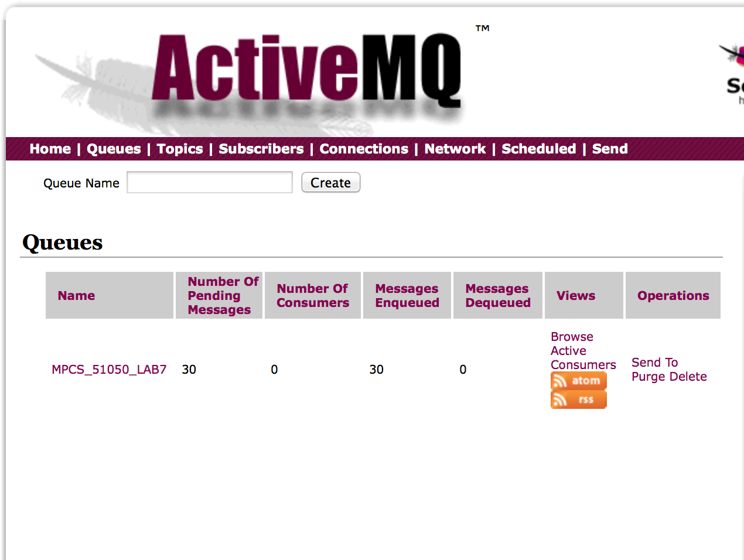The height and width of the screenshot is (560, 744).
Task: Click the atom feed icon
Action: 578,381
